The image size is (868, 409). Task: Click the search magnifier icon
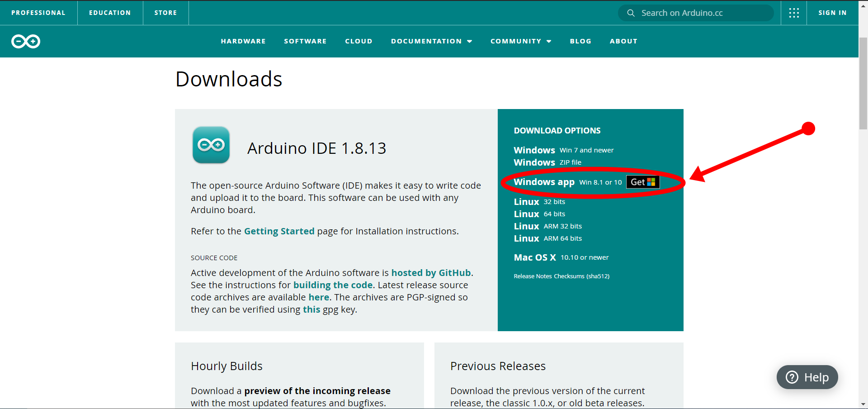pyautogui.click(x=631, y=13)
